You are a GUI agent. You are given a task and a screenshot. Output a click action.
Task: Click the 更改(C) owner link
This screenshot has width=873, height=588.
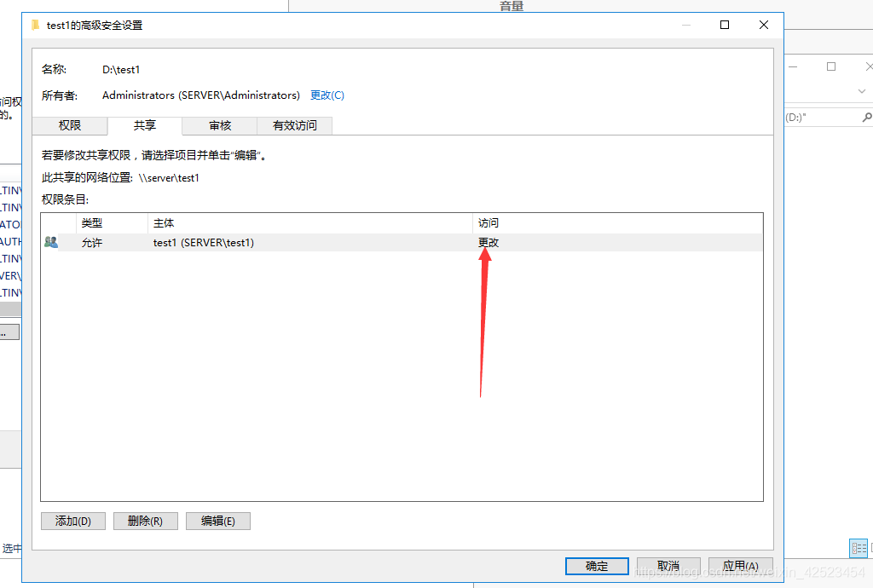click(327, 95)
